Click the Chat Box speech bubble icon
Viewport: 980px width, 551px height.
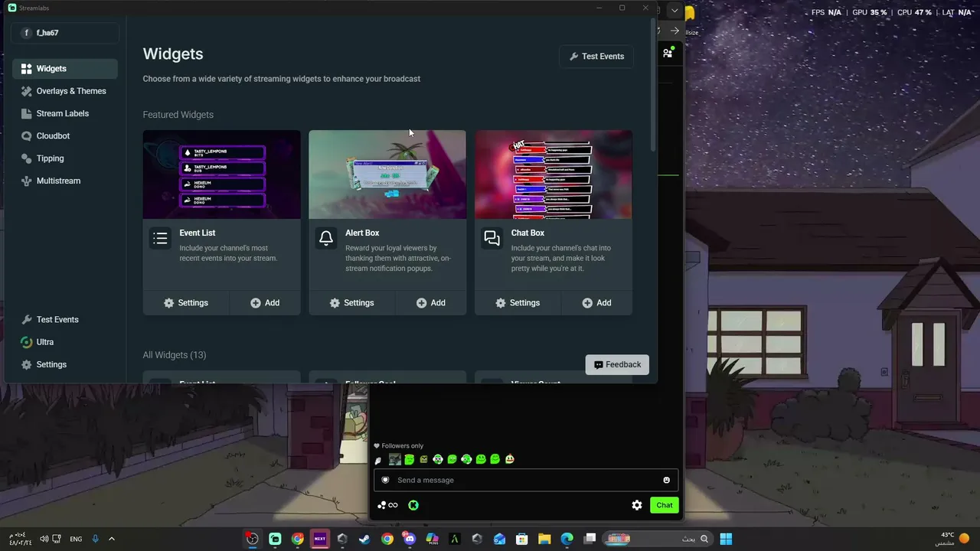coord(492,239)
